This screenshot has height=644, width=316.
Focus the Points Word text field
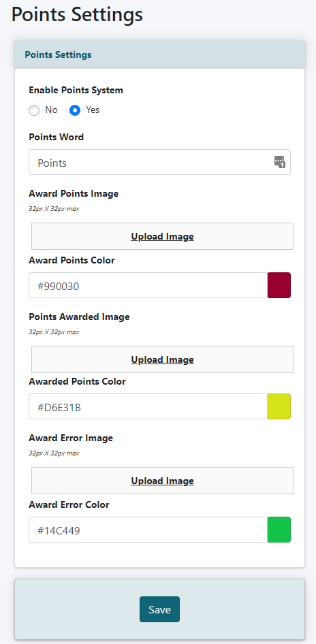159,162
